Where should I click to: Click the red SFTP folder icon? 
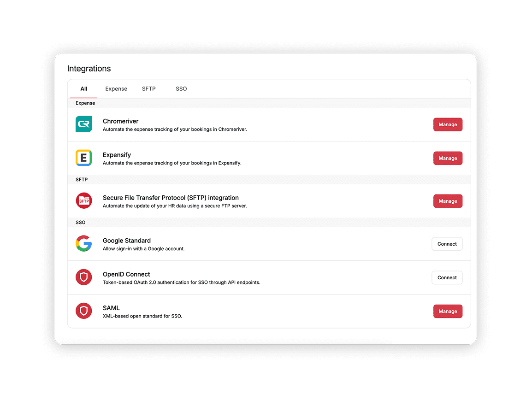tap(83, 200)
